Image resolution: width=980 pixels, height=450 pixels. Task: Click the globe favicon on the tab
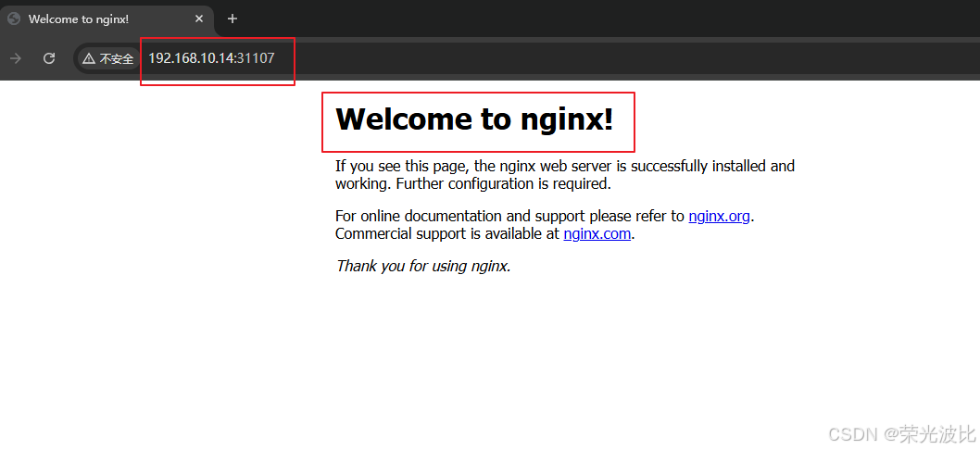(x=14, y=19)
